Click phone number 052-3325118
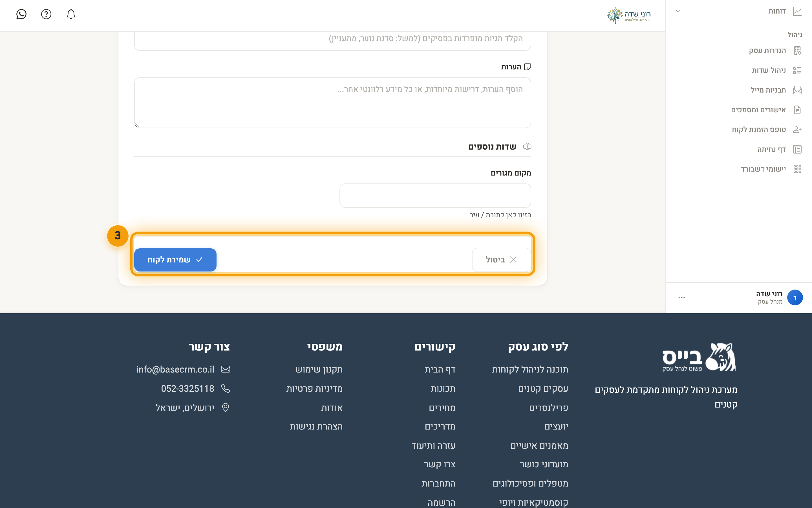Image resolution: width=812 pixels, height=508 pixels. tap(187, 389)
